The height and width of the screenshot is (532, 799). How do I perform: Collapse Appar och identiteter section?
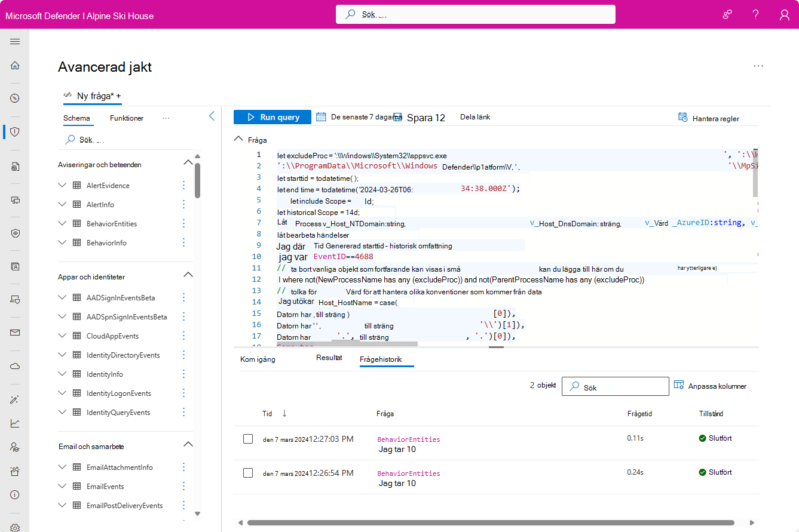click(188, 276)
